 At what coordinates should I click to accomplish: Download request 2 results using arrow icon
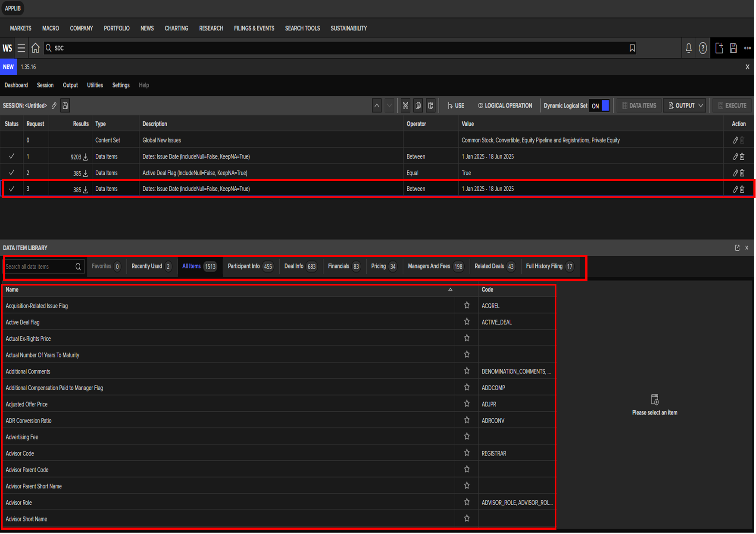(85, 174)
